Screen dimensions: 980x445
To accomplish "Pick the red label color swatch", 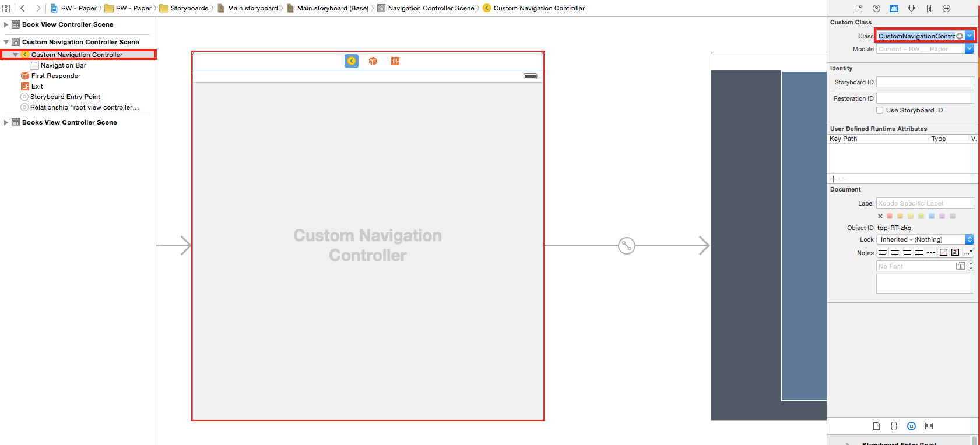I will (x=890, y=216).
